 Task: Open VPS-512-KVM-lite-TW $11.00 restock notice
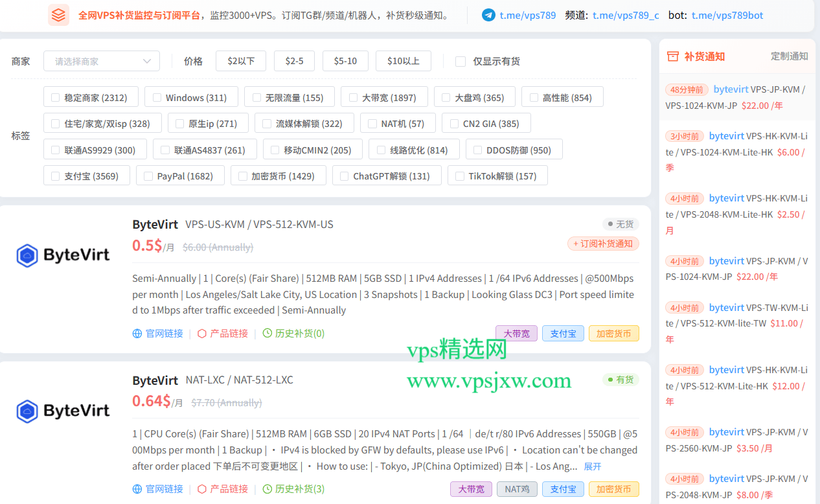(x=737, y=323)
